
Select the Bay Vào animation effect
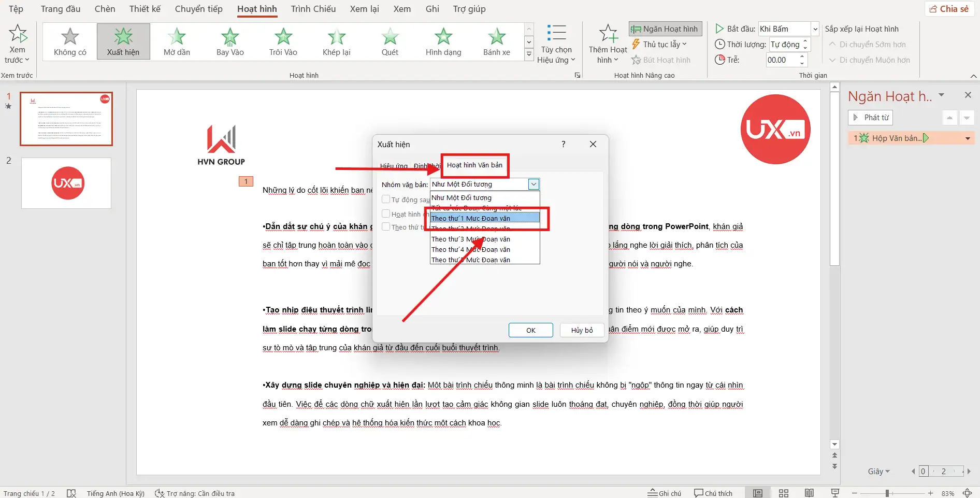pos(230,41)
